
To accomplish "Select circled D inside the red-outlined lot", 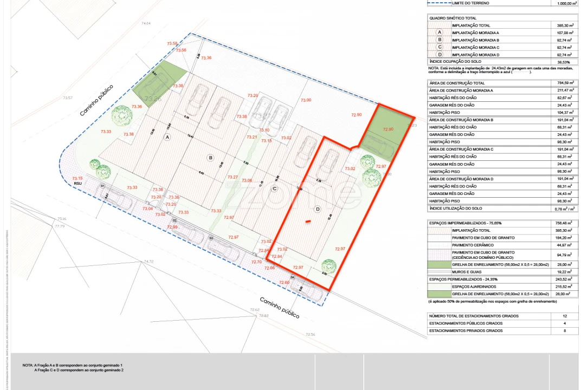I will click(x=318, y=209).
